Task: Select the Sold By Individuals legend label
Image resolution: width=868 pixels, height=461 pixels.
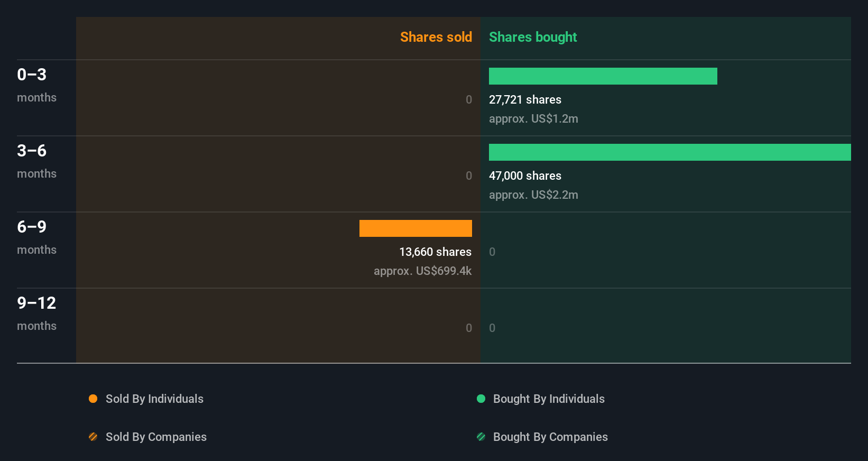Action: 154,399
